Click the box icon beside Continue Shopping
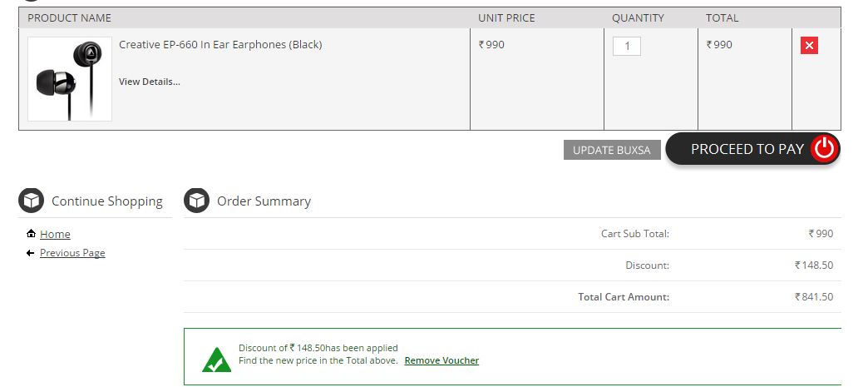This screenshot has width=868, height=387. pos(31,201)
